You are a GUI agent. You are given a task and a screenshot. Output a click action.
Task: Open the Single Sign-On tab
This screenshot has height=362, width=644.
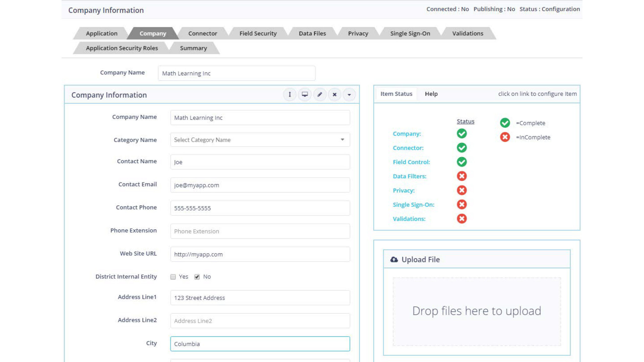[x=410, y=33]
